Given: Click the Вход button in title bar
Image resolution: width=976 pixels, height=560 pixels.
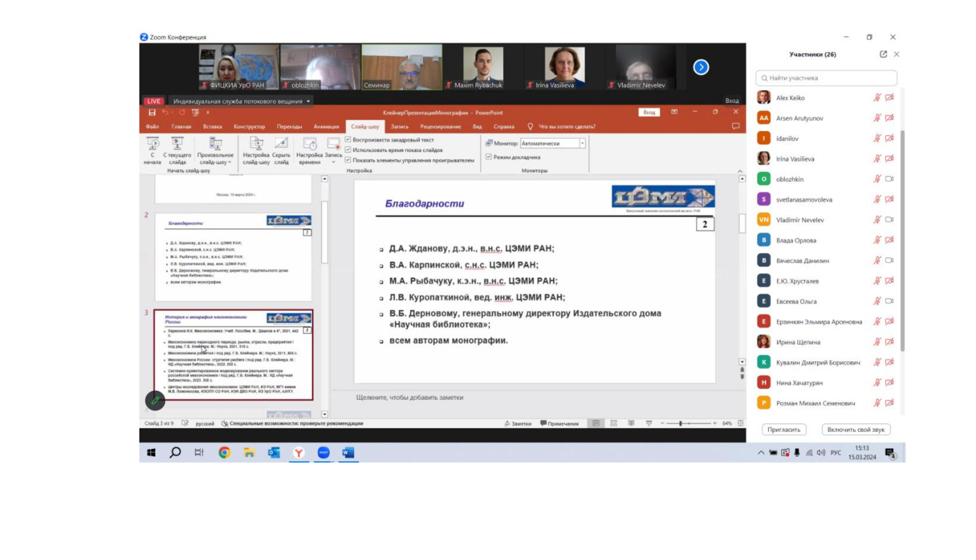Looking at the screenshot, I should click(x=649, y=112).
